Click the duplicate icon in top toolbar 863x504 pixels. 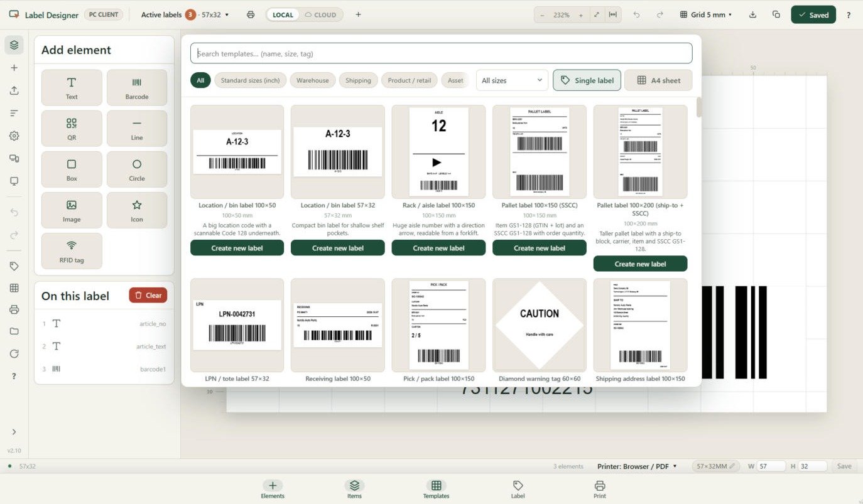(776, 14)
